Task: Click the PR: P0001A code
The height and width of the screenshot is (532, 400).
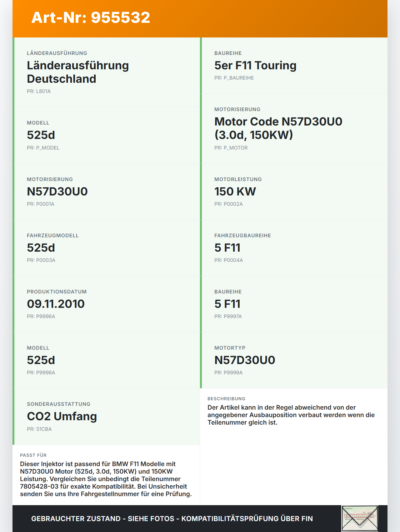Action: click(41, 204)
